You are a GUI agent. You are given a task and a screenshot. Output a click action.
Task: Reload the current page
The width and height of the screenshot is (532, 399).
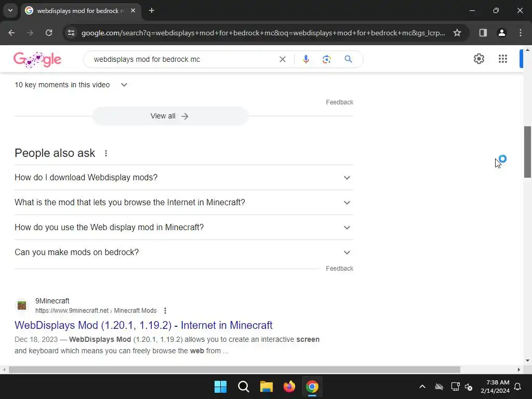click(x=49, y=33)
